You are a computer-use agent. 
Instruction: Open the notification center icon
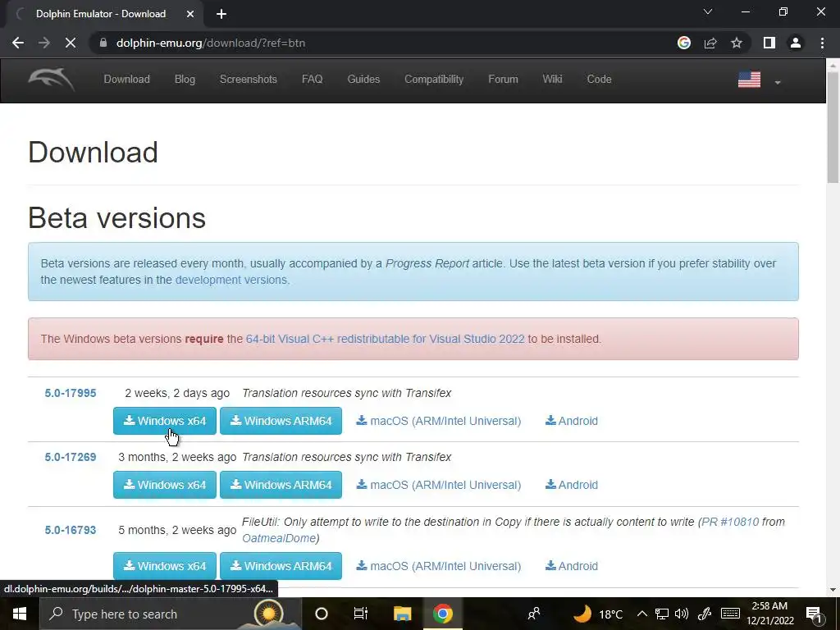[x=814, y=614]
